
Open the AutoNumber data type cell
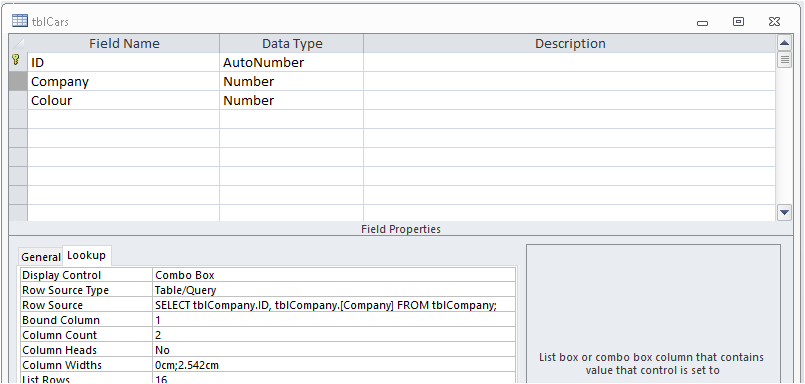(292, 63)
